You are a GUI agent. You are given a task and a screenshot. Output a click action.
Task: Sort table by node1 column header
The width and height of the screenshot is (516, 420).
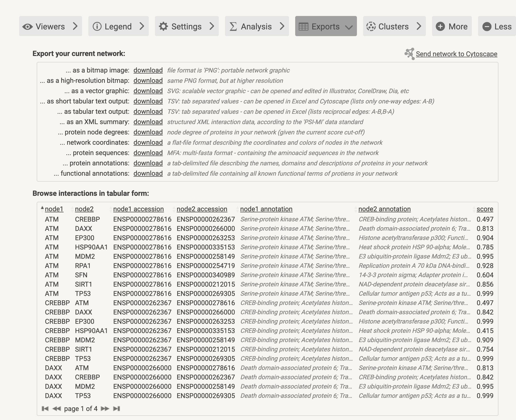tap(54, 209)
